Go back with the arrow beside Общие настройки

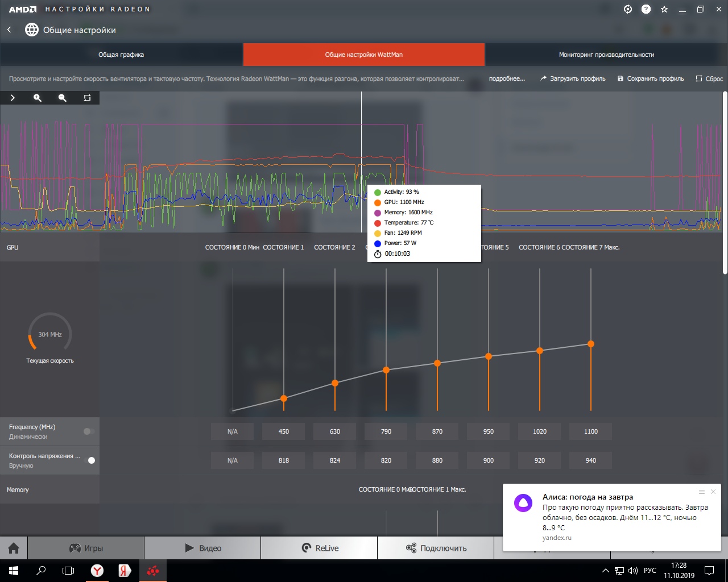click(x=9, y=30)
